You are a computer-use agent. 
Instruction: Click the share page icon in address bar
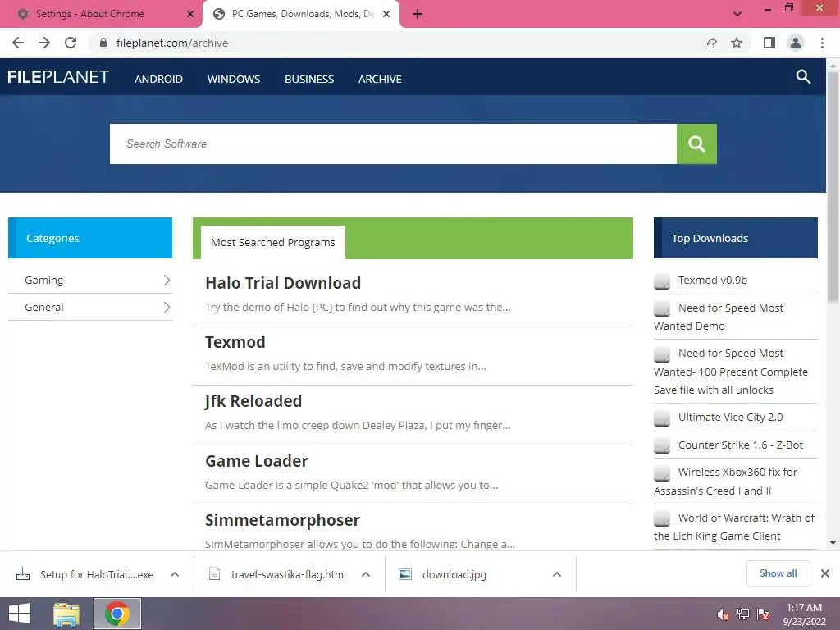tap(710, 43)
